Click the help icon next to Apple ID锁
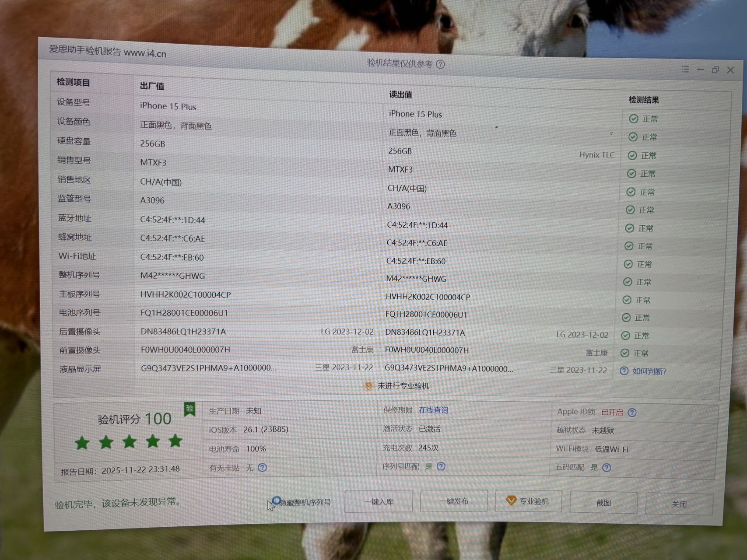747x560 pixels. (x=632, y=413)
